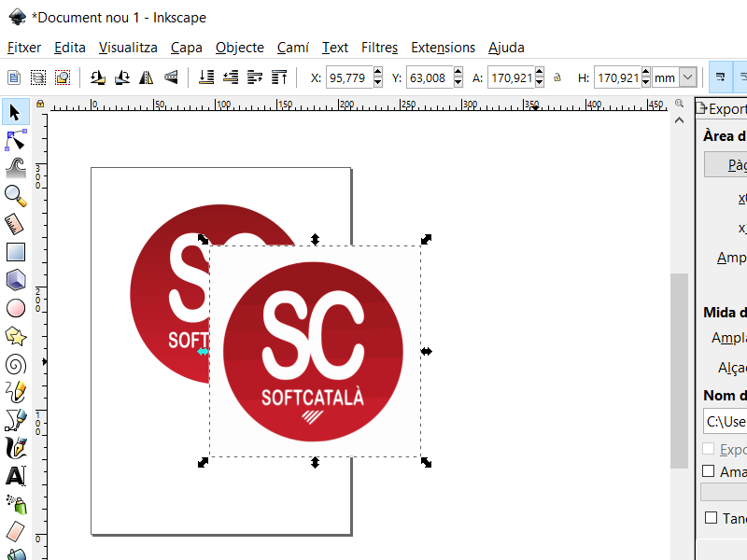Screen dimensions: 747x560
Task: Increase height H value with up arrow
Action: pos(645,73)
